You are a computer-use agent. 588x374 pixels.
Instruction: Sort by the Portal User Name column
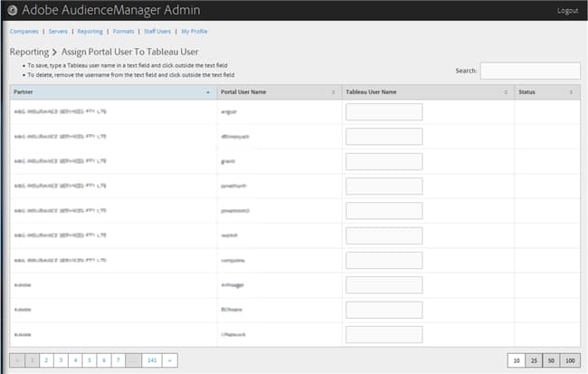279,92
